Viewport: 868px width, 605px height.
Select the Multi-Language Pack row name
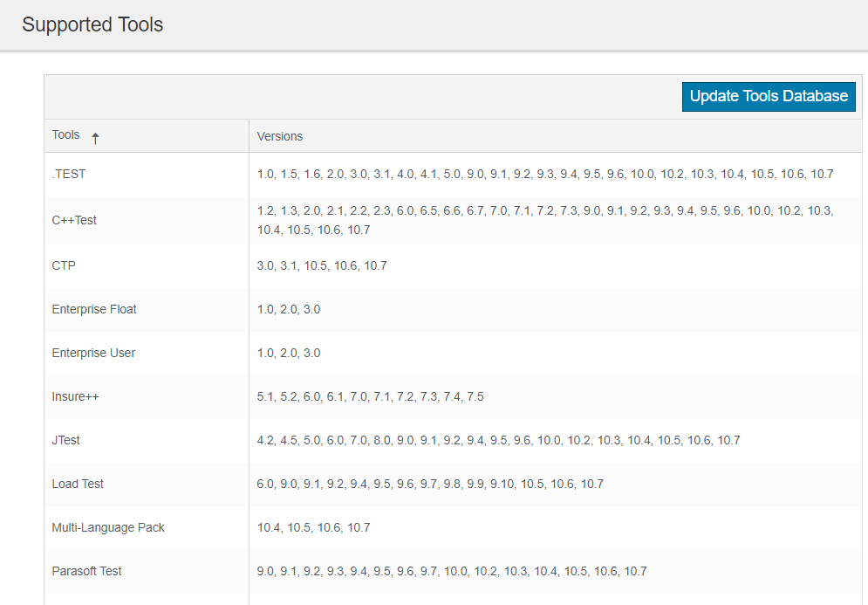click(x=108, y=527)
